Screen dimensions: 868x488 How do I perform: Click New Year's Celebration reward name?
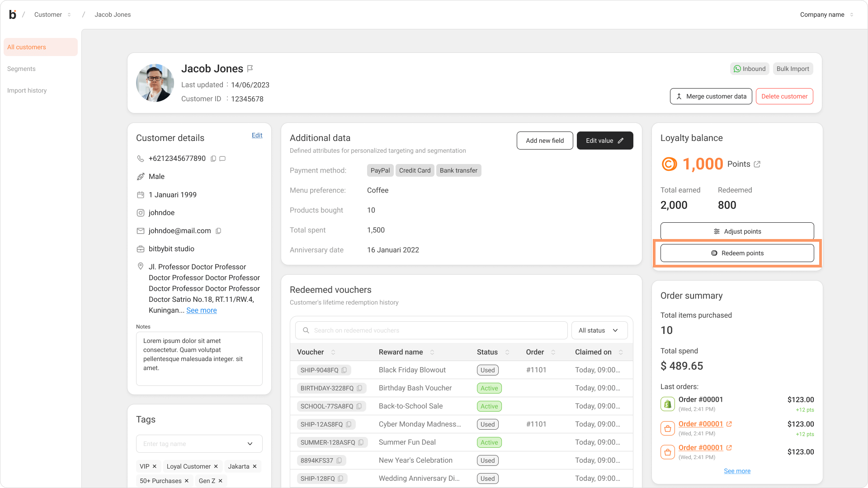[415, 460]
